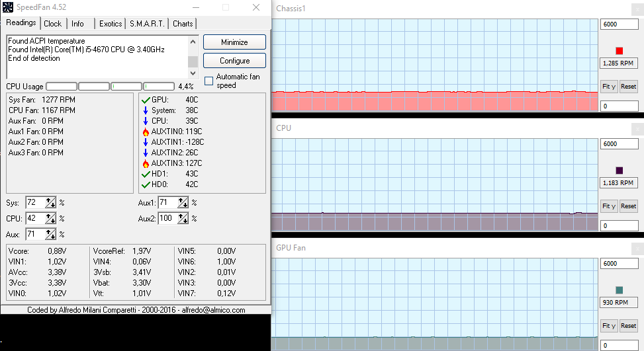
Task: Click the Sys speed percentage field
Action: pos(35,202)
